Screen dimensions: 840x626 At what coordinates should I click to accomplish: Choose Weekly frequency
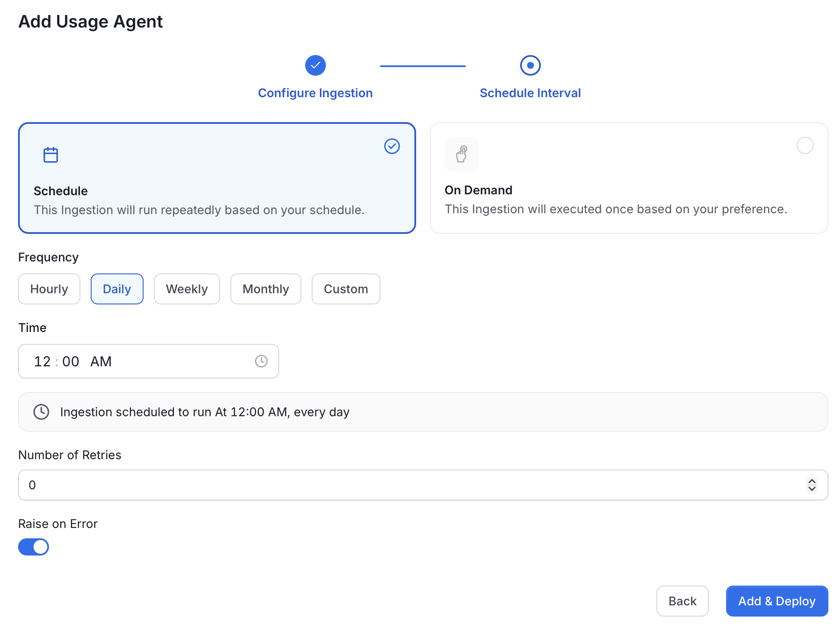[187, 289]
